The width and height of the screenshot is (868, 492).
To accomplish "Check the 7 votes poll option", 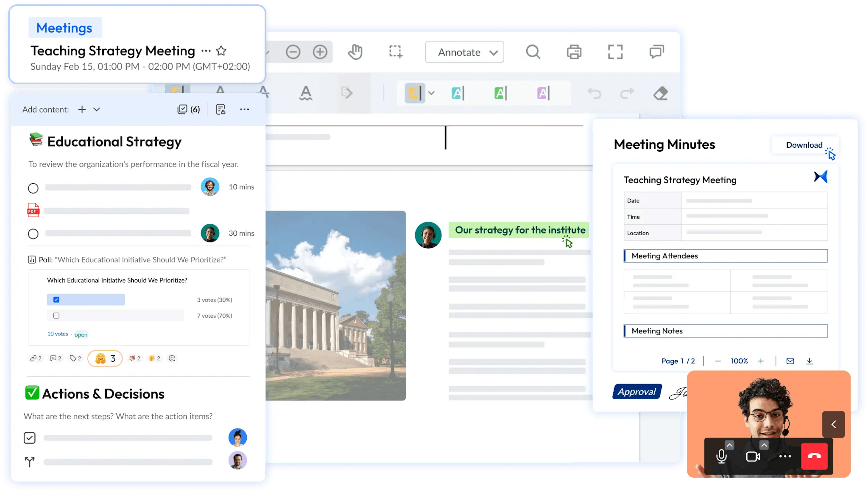I will 56,316.
